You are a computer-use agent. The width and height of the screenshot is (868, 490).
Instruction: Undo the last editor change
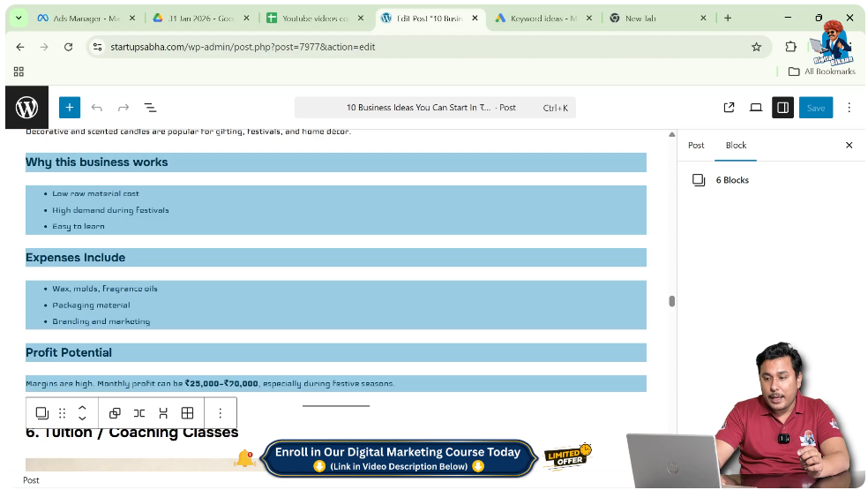(97, 108)
